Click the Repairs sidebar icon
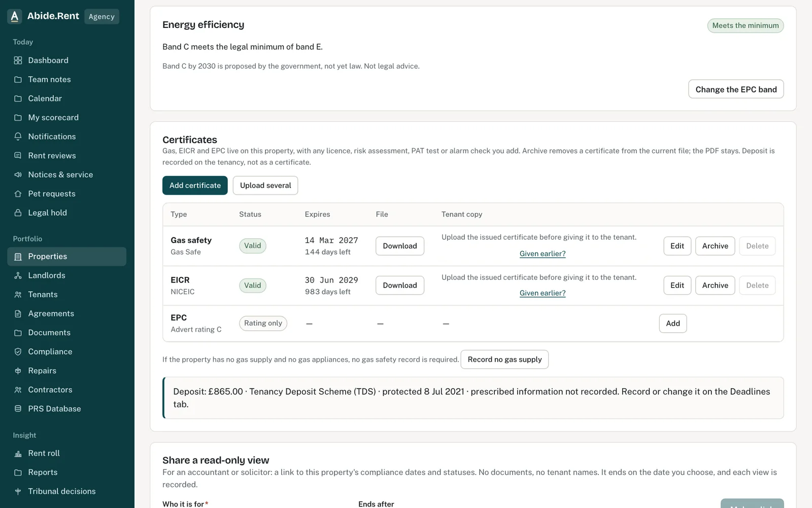Screen dimensions: 812x508 (x=18, y=371)
